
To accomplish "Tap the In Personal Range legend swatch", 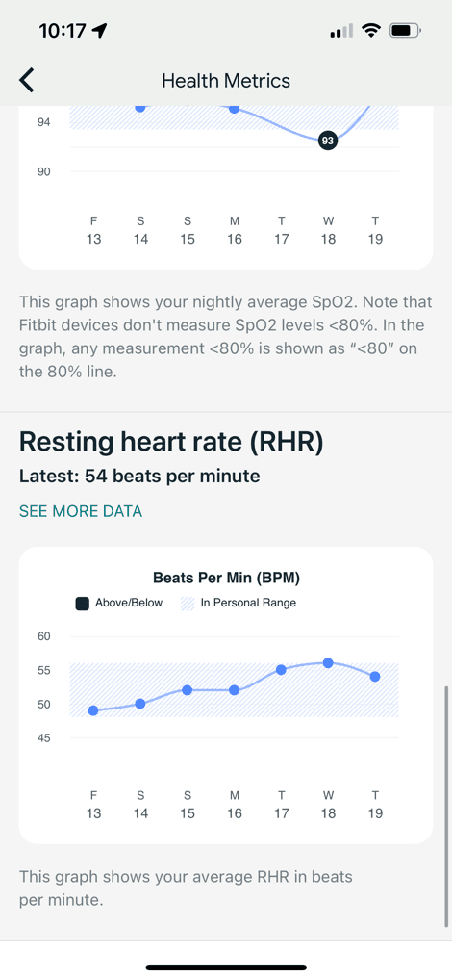I will pyautogui.click(x=188, y=604).
